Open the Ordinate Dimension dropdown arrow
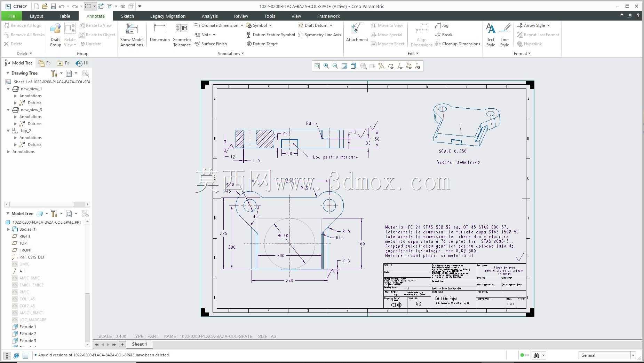The height and width of the screenshot is (363, 644). (242, 25)
